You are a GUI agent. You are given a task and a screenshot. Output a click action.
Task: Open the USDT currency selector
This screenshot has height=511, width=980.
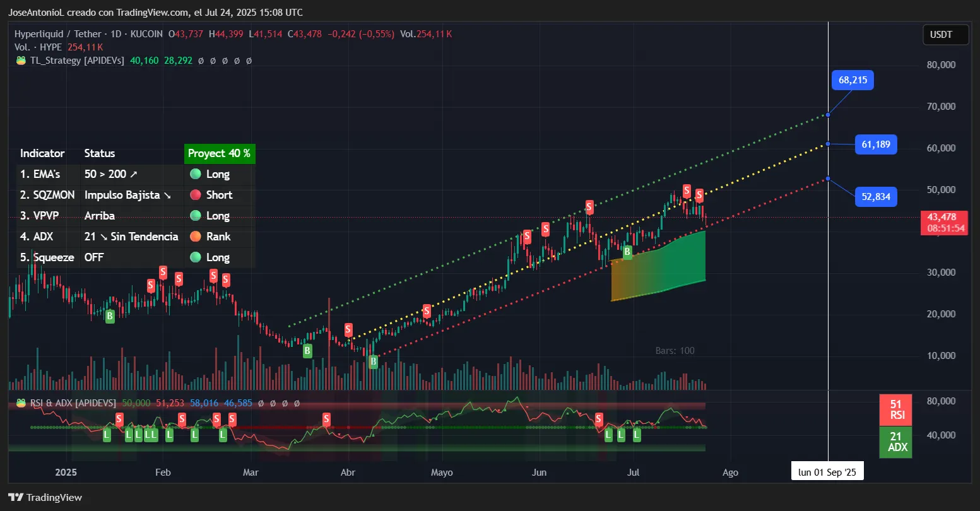(x=945, y=35)
